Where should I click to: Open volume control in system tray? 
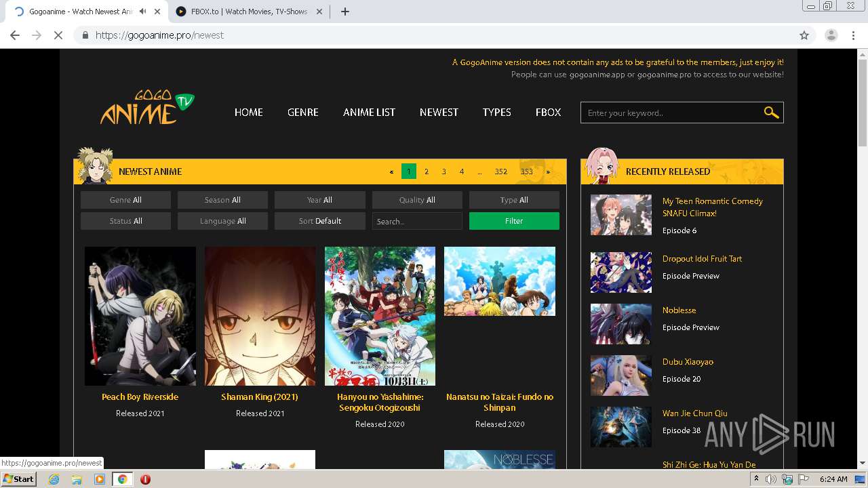point(771,479)
